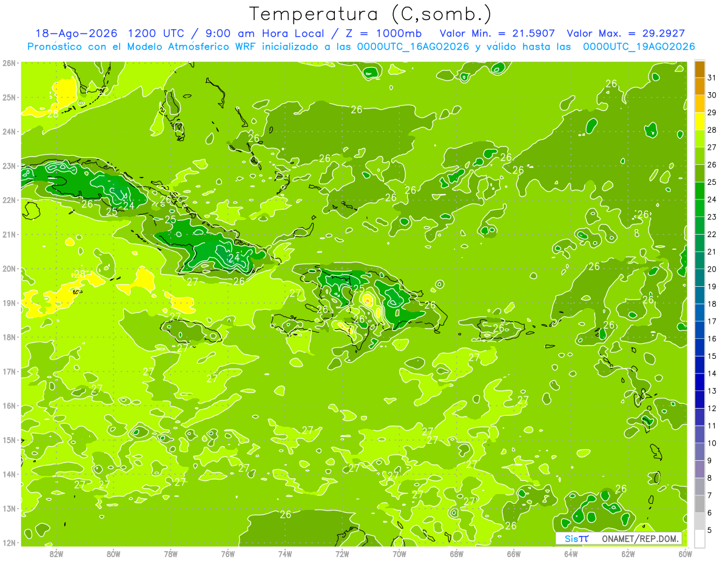Click the "19N" latitude axis label
This screenshot has height=562, width=728.
coord(10,303)
